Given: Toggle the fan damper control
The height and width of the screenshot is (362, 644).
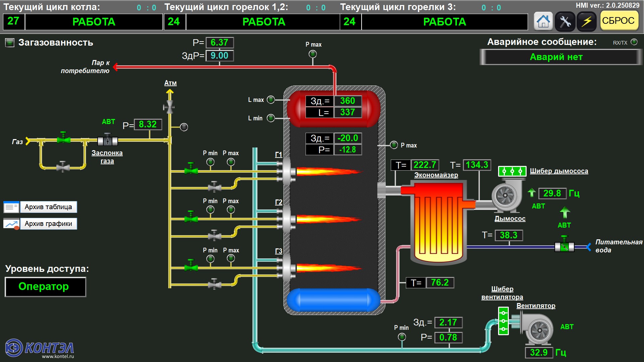Looking at the screenshot, I should pos(503,321).
